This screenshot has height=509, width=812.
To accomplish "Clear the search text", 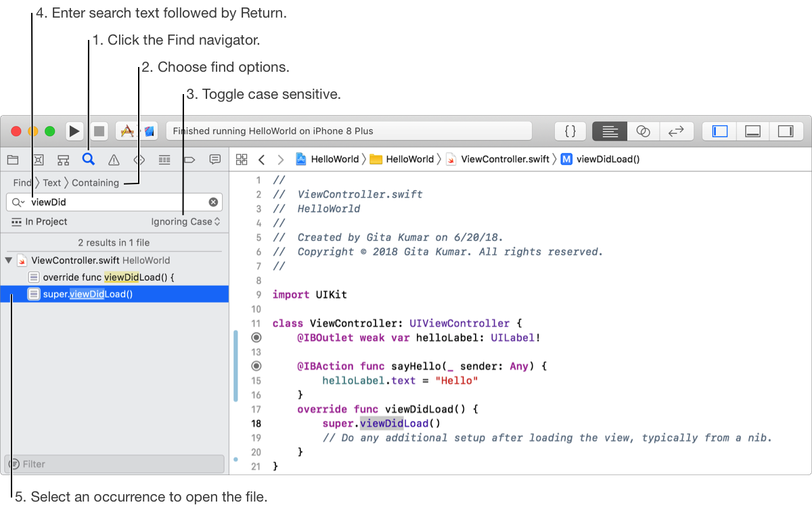I will [x=213, y=202].
